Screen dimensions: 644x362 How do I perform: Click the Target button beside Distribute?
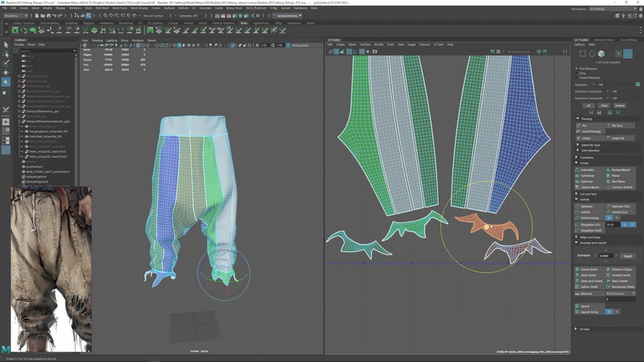(x=628, y=256)
